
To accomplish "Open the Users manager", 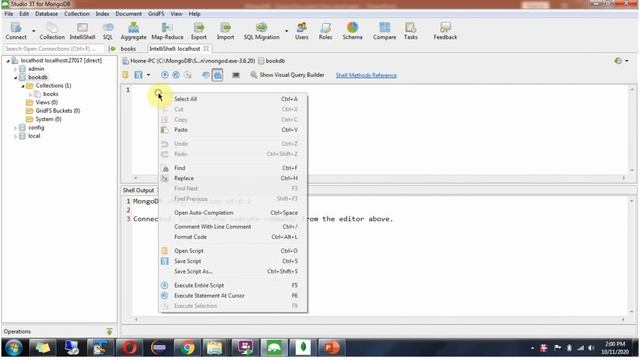I will pyautogui.click(x=302, y=31).
